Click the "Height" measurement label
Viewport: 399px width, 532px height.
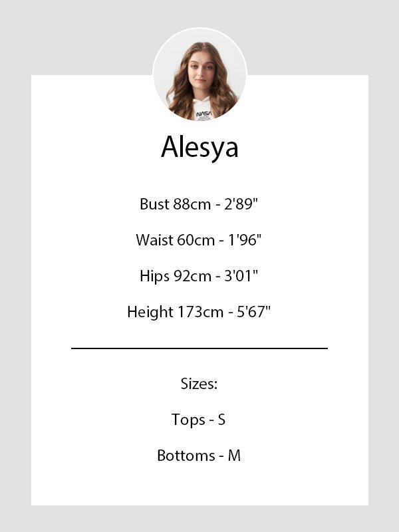point(148,312)
